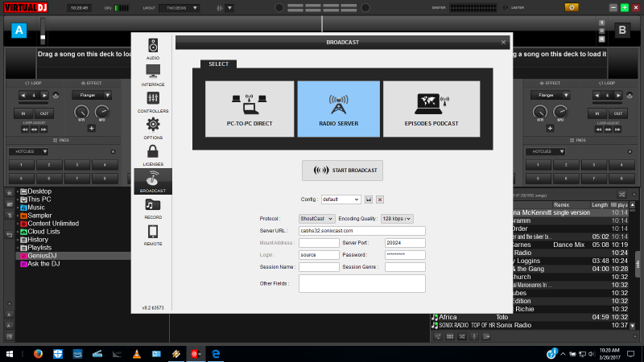Open the Config default dropdown
The height and width of the screenshot is (362, 644).
point(341,200)
